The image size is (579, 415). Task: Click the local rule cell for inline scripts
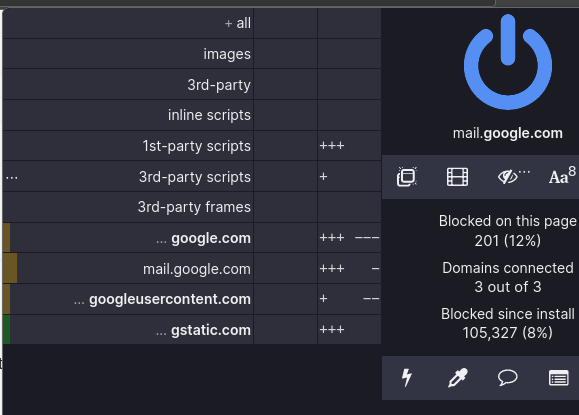pyautogui.click(x=349, y=115)
